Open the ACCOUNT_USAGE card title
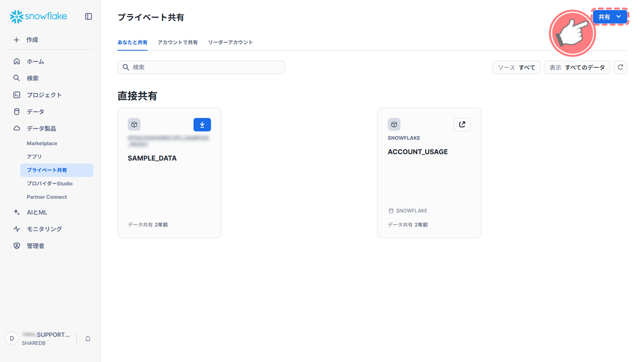 (x=418, y=152)
